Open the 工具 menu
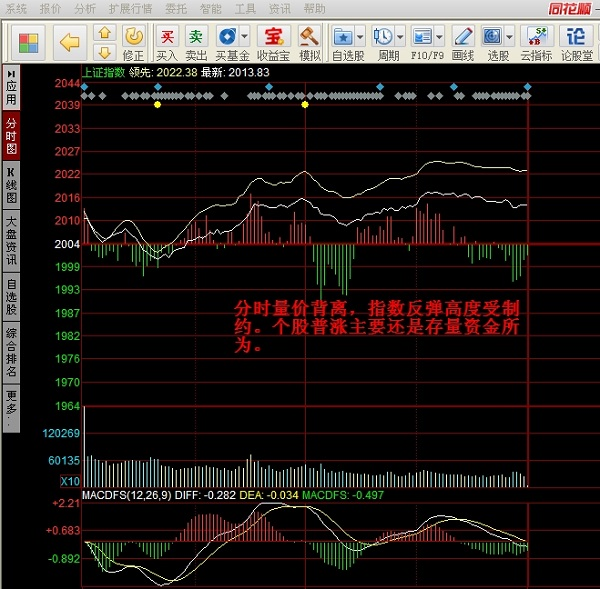Screen dimensions: 600x589 pos(245,9)
